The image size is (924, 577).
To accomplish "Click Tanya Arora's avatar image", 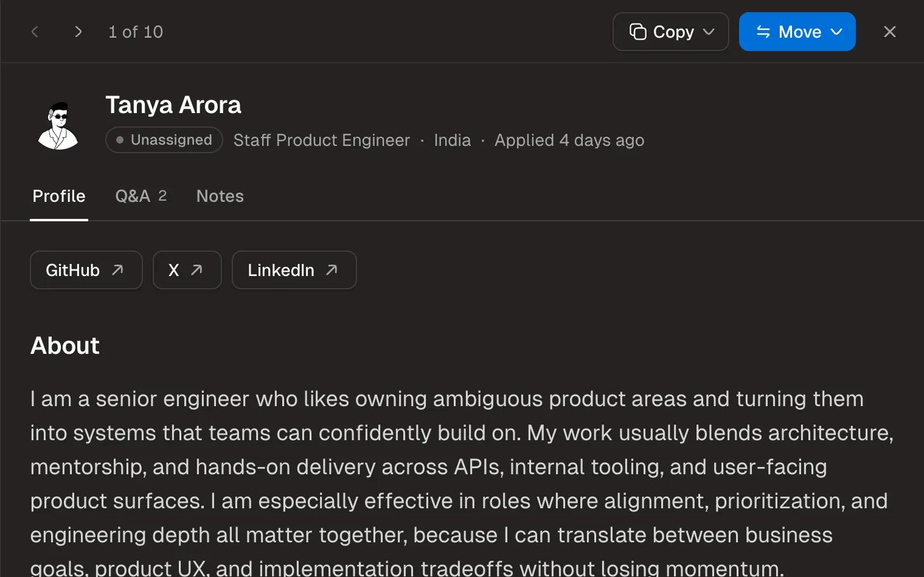I will coord(58,125).
